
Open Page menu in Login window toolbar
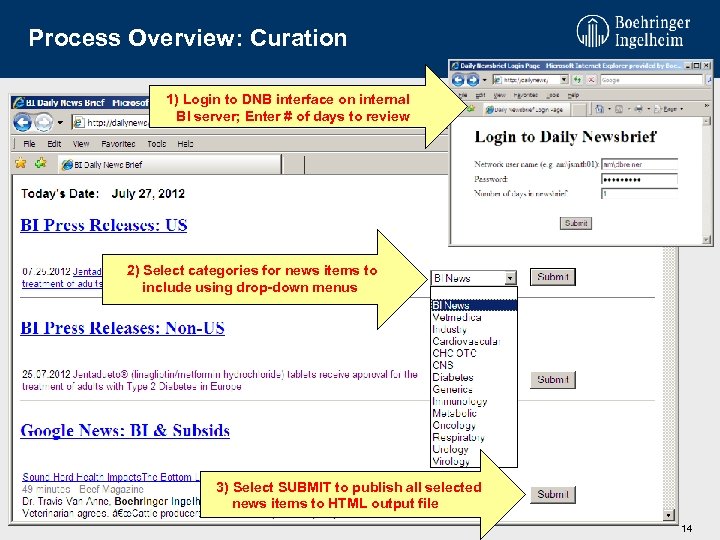coord(668,109)
